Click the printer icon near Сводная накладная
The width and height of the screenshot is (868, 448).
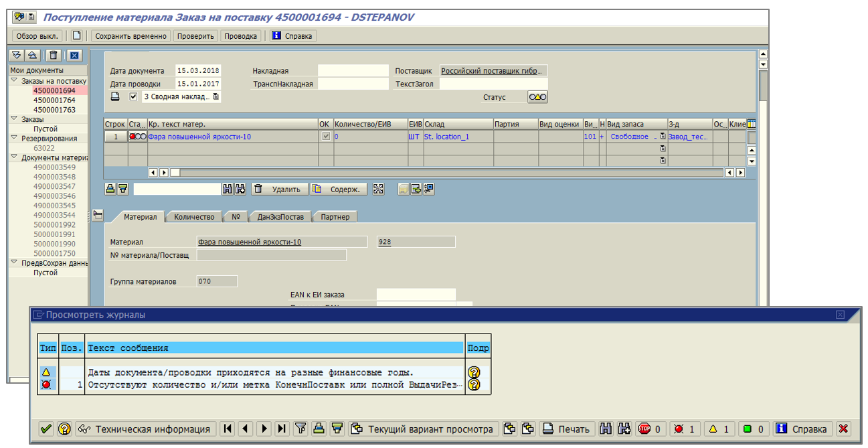tap(115, 96)
